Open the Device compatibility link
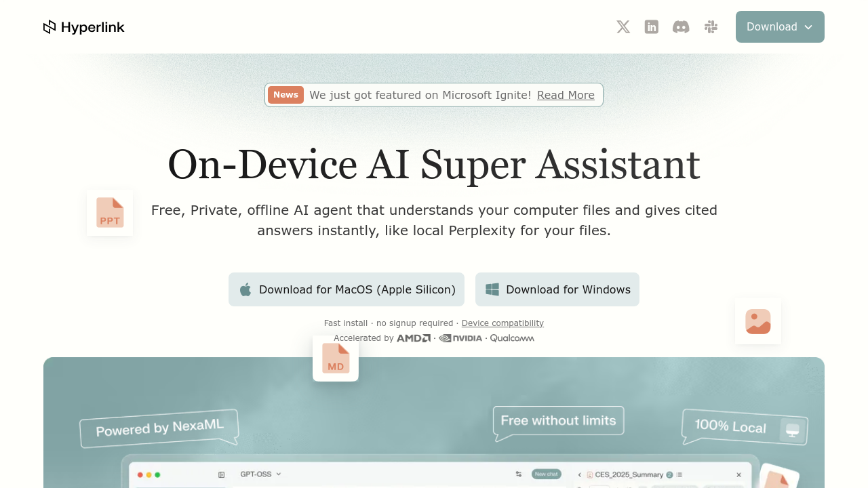 pyautogui.click(x=502, y=323)
